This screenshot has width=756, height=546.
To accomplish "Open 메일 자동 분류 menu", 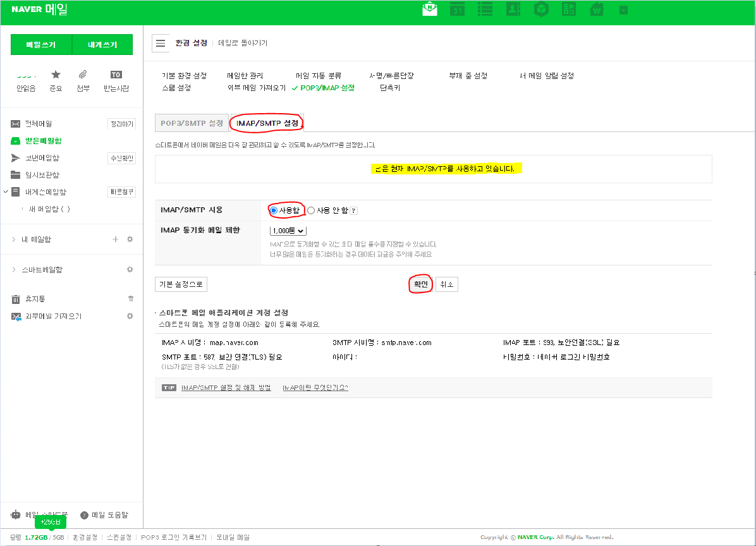I will 318,76.
